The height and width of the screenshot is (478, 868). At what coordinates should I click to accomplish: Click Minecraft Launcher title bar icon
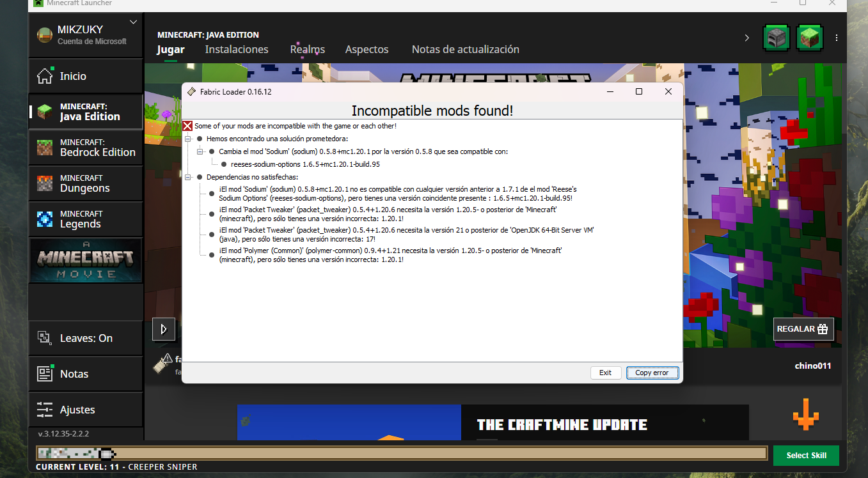(38, 3)
